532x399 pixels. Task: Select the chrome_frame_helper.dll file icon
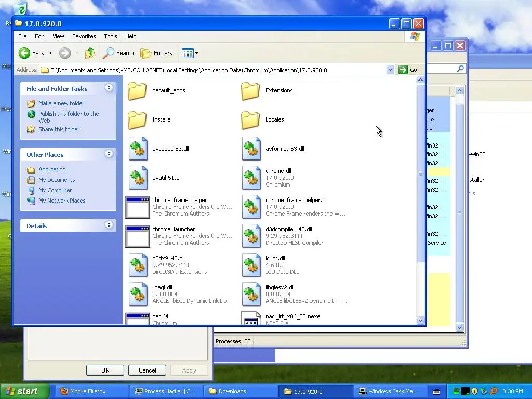point(251,207)
